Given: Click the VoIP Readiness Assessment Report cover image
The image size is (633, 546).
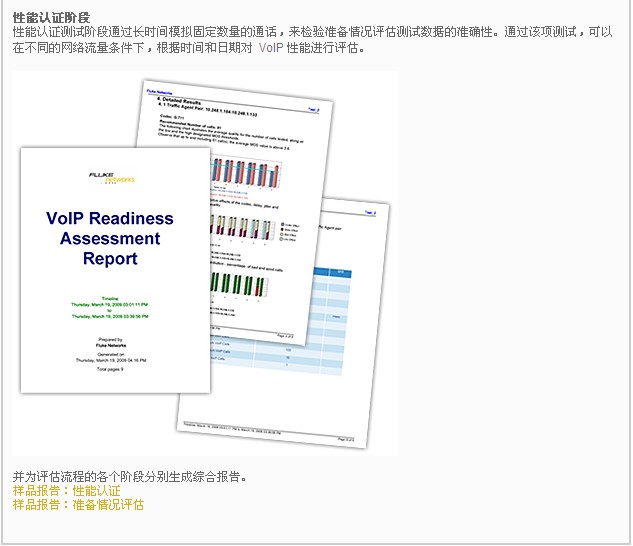Looking at the screenshot, I should pos(115,270).
